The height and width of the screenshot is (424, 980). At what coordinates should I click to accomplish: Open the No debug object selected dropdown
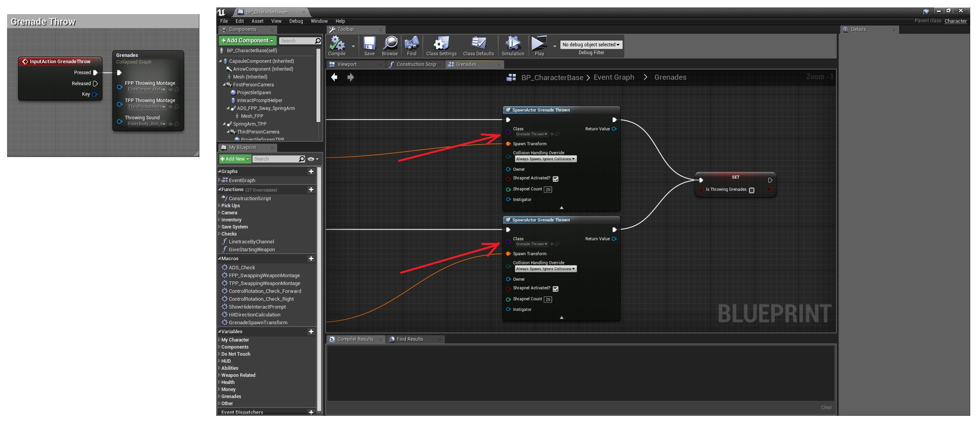591,44
